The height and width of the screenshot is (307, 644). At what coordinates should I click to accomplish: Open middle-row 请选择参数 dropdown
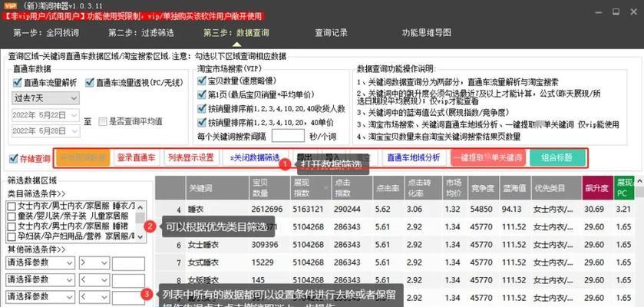pos(40,280)
